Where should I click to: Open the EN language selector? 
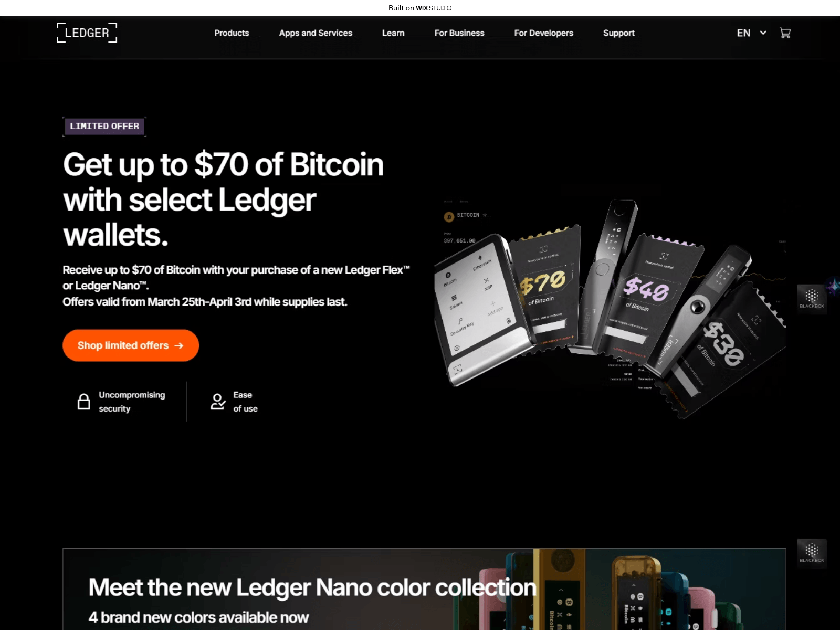point(743,33)
